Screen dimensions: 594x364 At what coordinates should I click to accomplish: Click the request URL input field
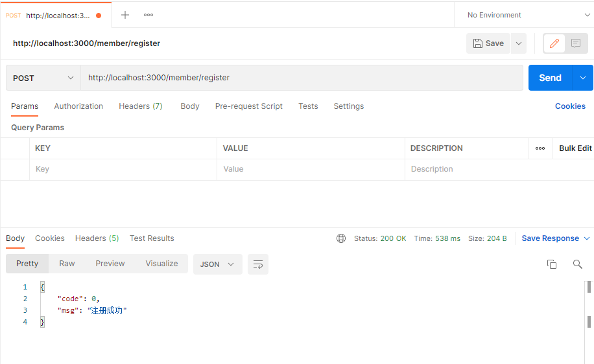point(302,78)
